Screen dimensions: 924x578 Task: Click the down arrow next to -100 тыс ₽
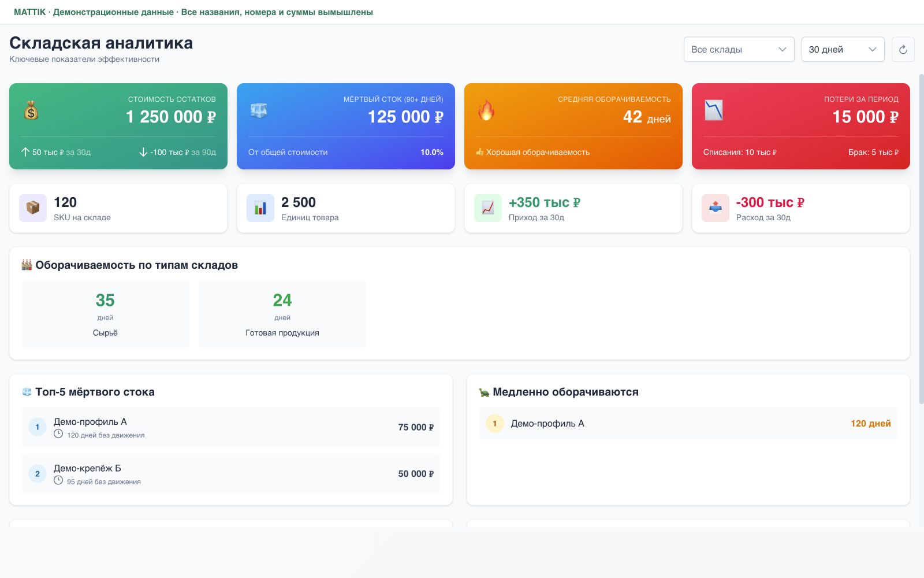(143, 152)
